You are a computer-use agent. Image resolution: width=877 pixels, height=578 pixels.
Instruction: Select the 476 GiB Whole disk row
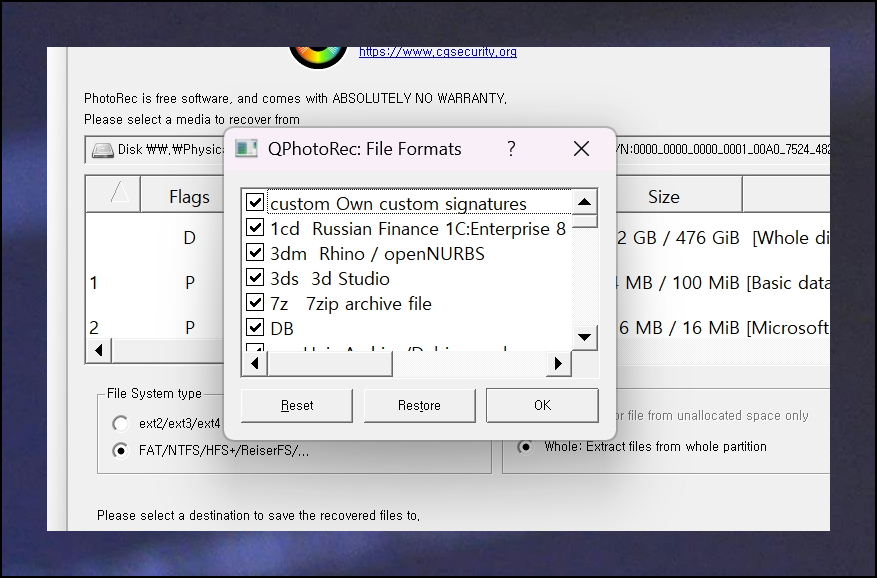click(x=458, y=238)
